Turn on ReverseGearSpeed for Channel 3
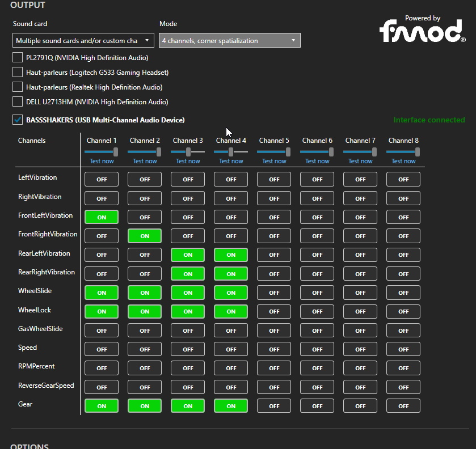Screen dimensions: 476x449 [188, 387]
